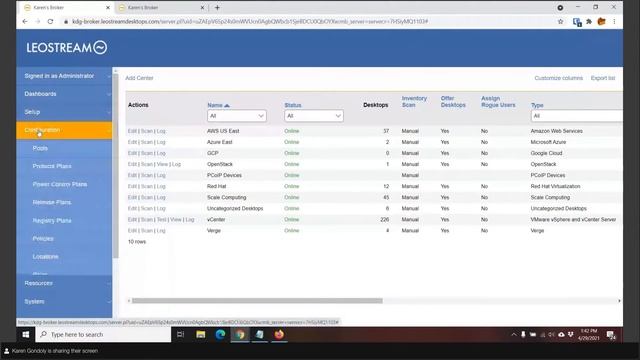
Task: Sort by Assign Rogue Users column
Action: pos(498,102)
